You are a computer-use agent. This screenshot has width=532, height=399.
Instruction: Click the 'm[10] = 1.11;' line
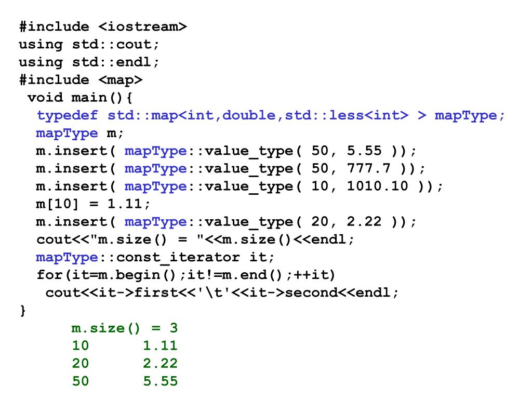(93, 204)
